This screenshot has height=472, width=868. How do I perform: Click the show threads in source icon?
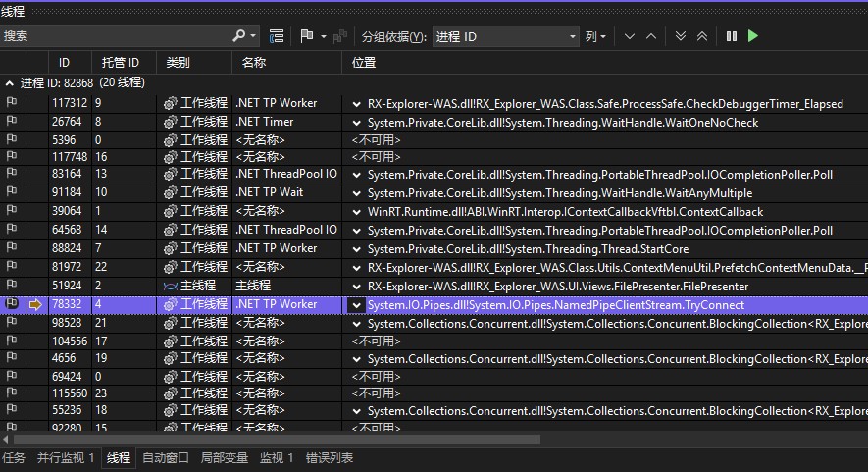tap(277, 35)
